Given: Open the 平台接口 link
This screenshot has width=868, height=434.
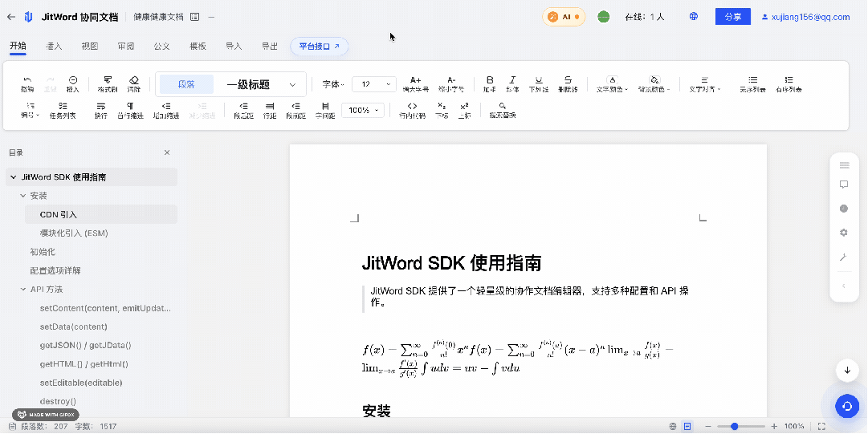Looking at the screenshot, I should coord(320,47).
